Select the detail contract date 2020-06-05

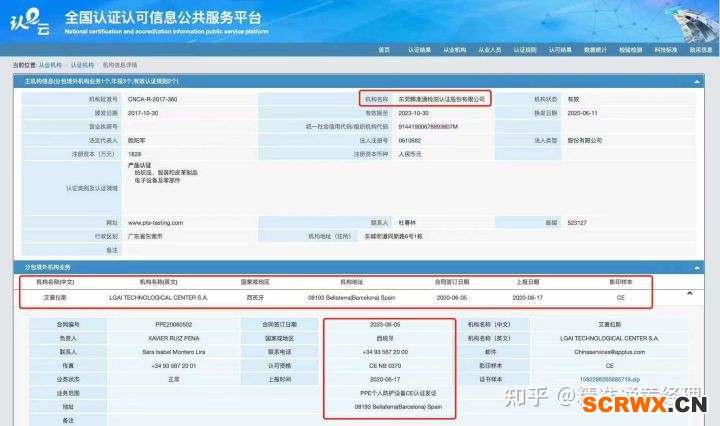(385, 325)
